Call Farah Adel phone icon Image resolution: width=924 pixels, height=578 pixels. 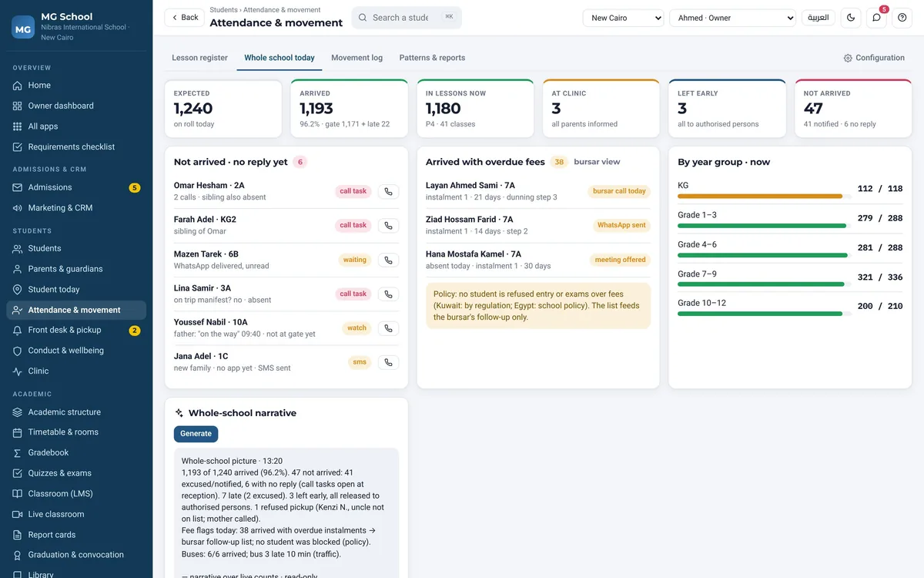tap(388, 225)
